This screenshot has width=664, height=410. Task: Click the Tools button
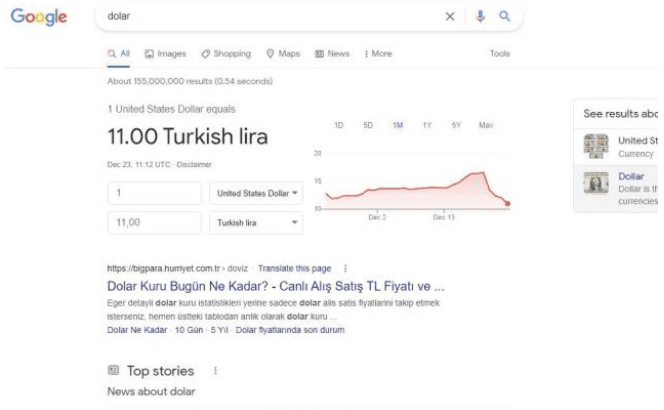[x=500, y=53]
